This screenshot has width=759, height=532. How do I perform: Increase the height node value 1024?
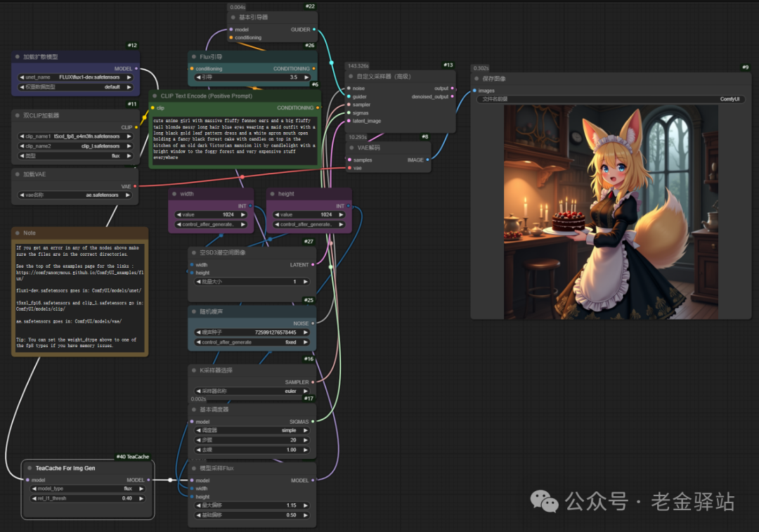click(342, 214)
